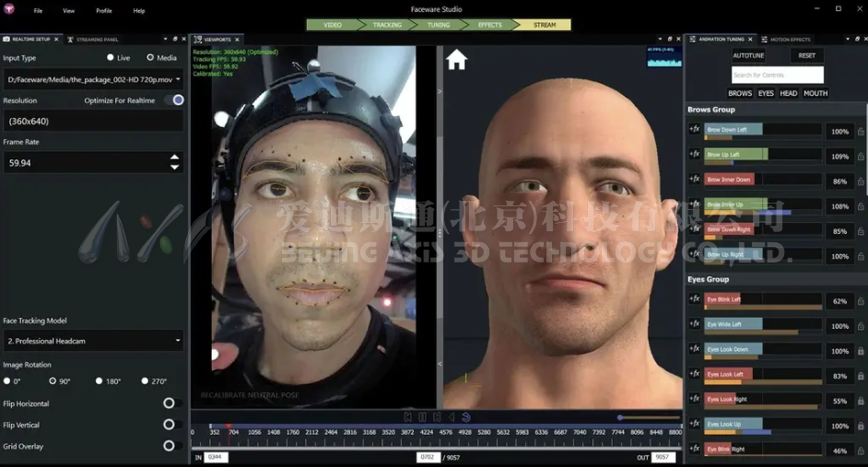Expand the Face Tracking Model dropdown
Screen dimensions: 868x467
click(x=93, y=341)
